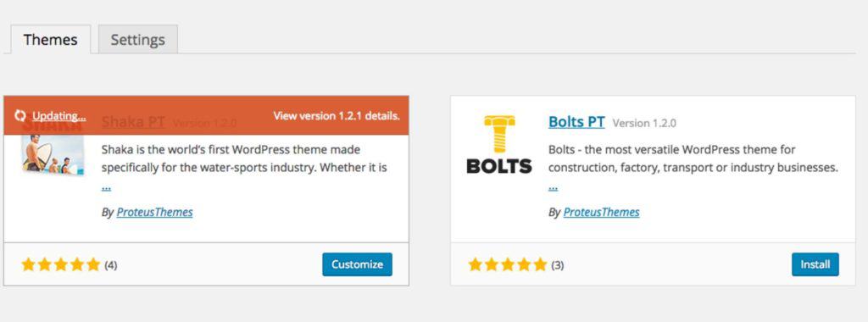Click the Updating... status link

(x=58, y=116)
